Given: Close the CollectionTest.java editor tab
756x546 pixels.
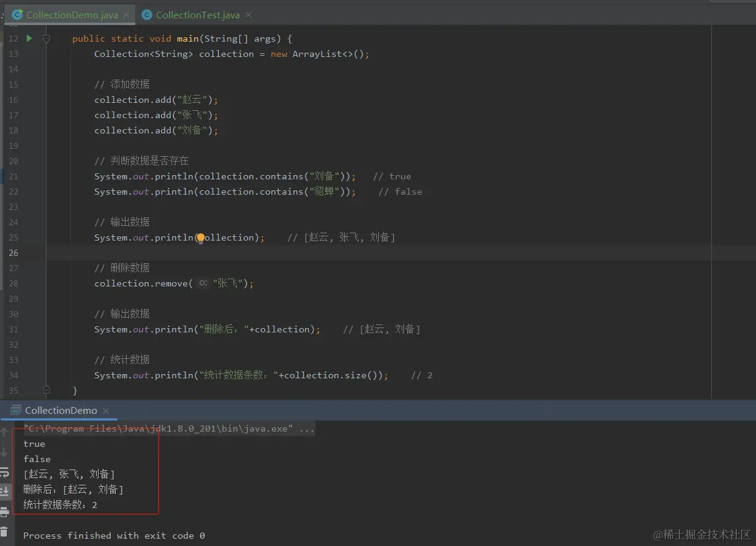Looking at the screenshot, I should point(248,15).
